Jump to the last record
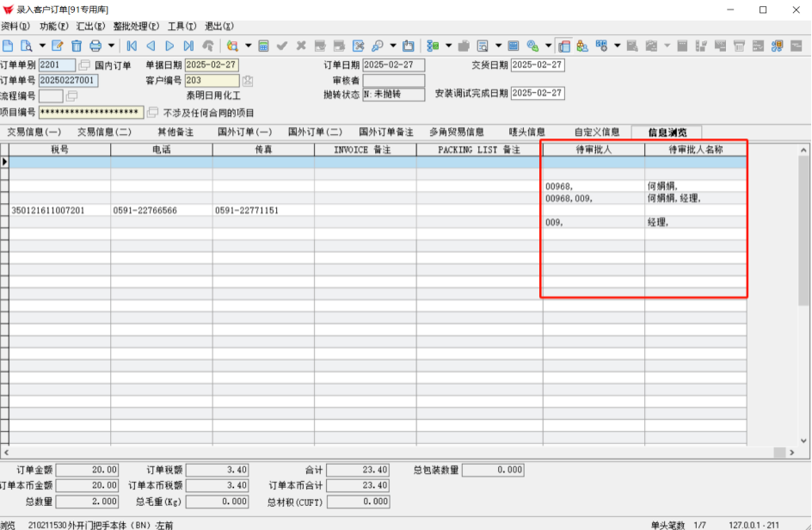This screenshot has width=812, height=530. (188, 46)
